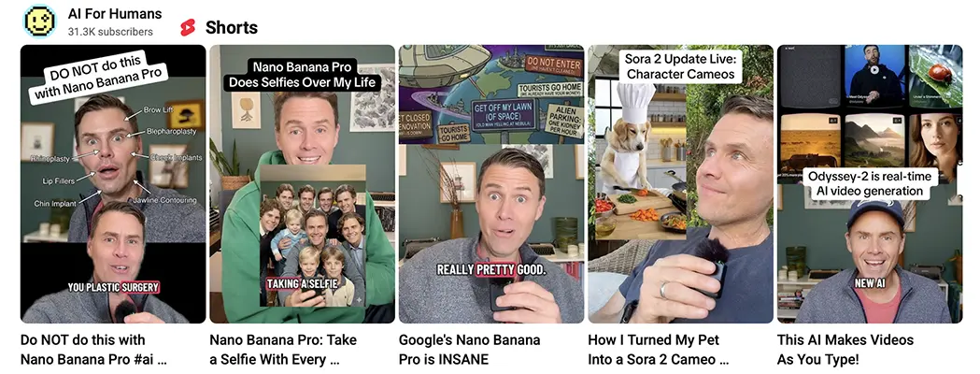Play the "DO NOT do this" plastic surgery short
Viewport: 980px width, 374px height.
113,184
